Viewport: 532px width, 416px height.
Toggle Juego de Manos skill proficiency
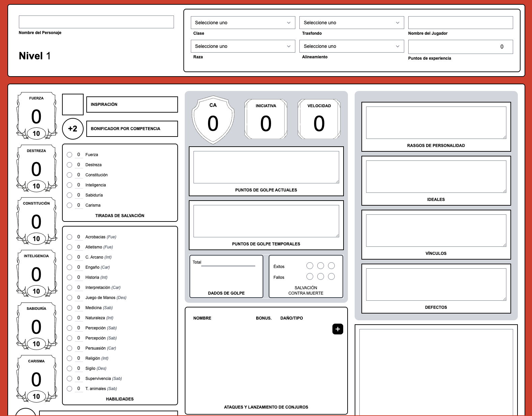(x=69, y=298)
